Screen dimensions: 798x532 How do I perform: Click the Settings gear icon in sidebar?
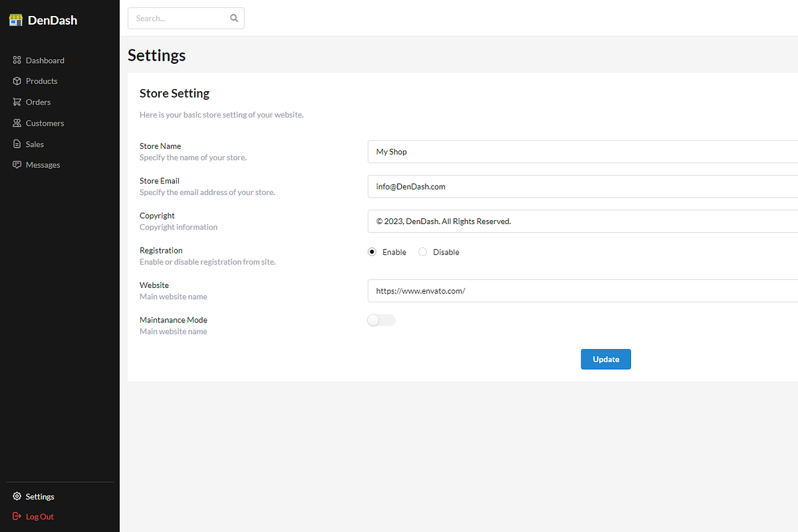pos(17,497)
